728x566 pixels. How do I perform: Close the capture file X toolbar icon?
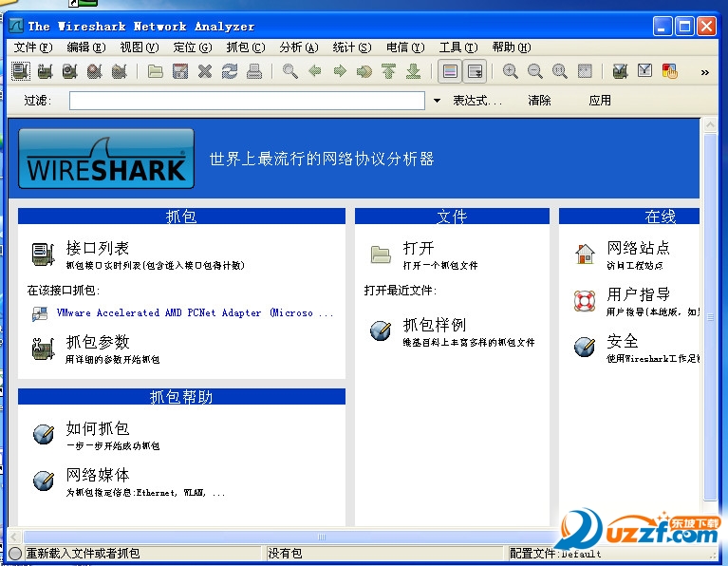point(205,71)
